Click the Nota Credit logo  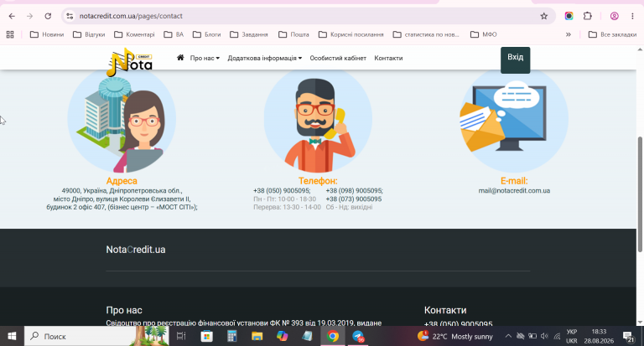[x=130, y=62]
